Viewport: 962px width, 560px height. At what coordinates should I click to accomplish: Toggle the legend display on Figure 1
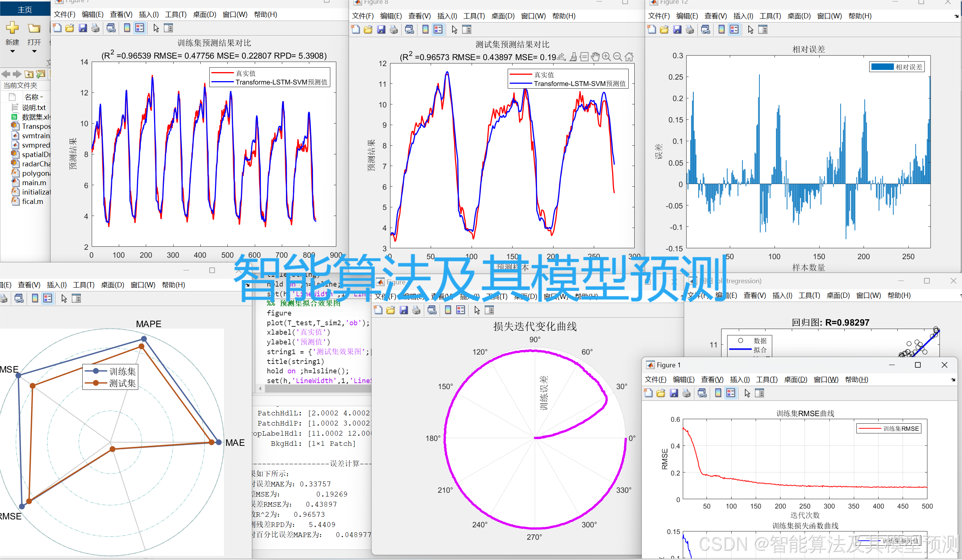(731, 393)
